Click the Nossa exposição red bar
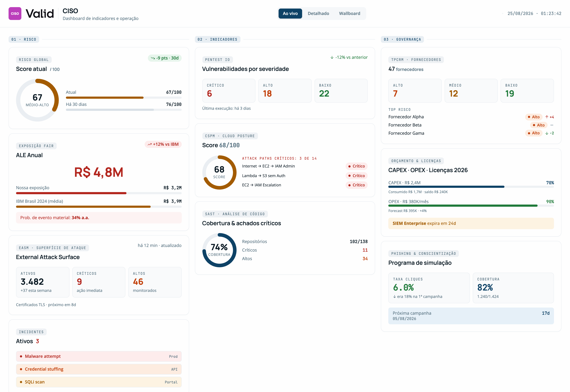 click(x=99, y=193)
